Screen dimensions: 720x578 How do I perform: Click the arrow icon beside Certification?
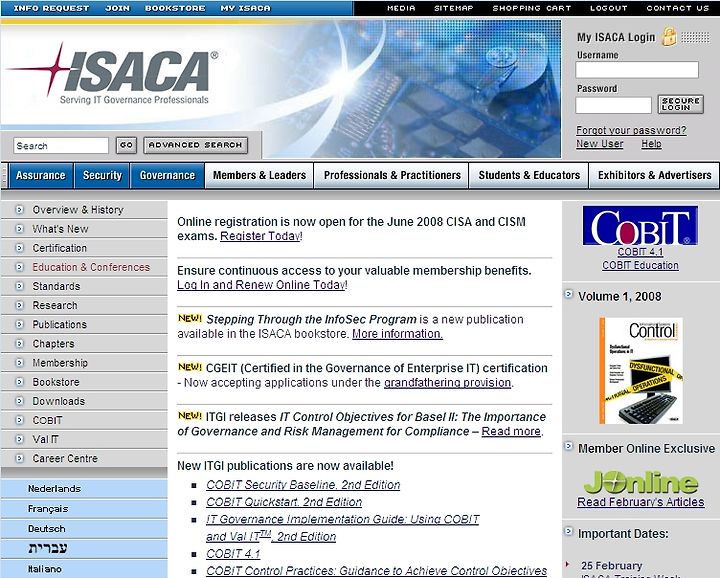click(19, 248)
